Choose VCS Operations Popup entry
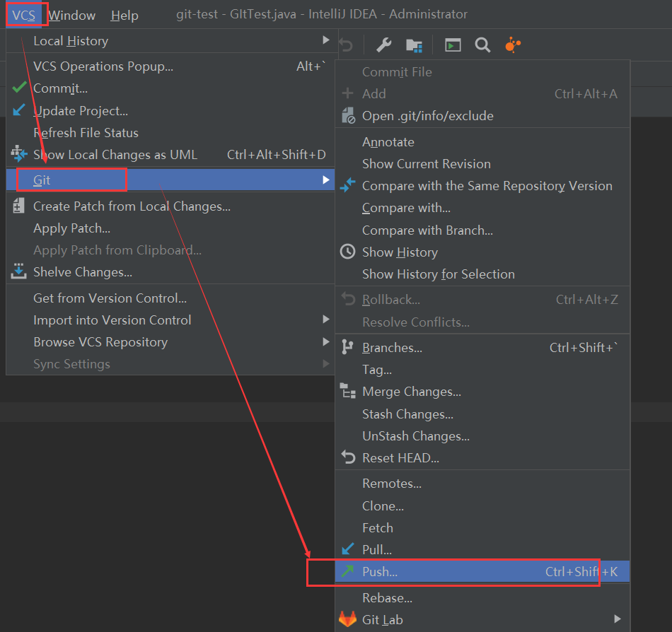 coord(170,66)
